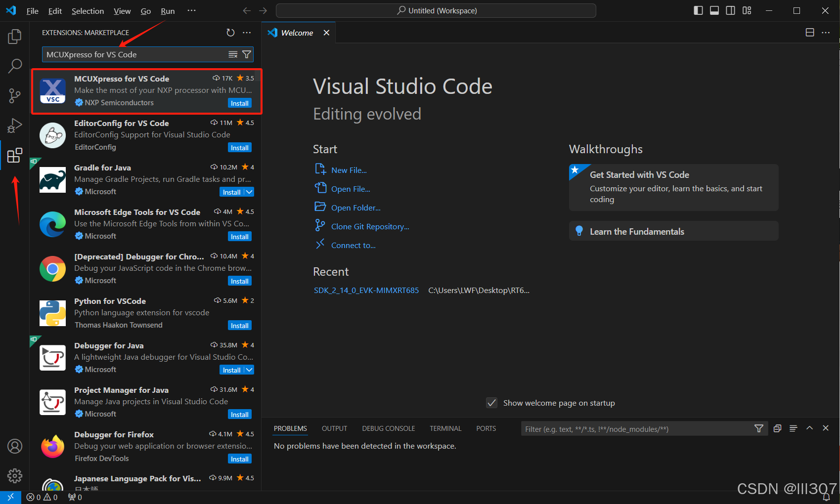The width and height of the screenshot is (840, 504).
Task: Toggle primary side bar layout icon
Action: 698,10
